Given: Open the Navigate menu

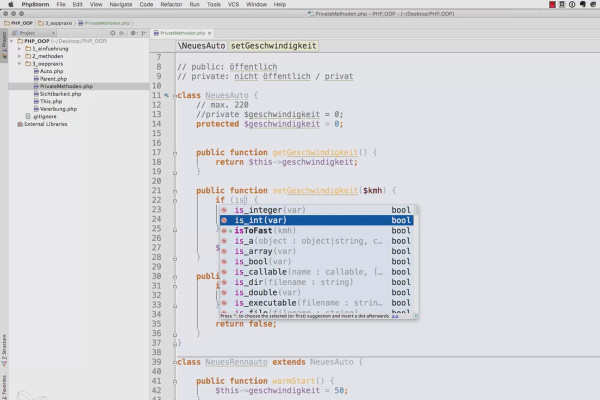Looking at the screenshot, I should click(121, 5).
